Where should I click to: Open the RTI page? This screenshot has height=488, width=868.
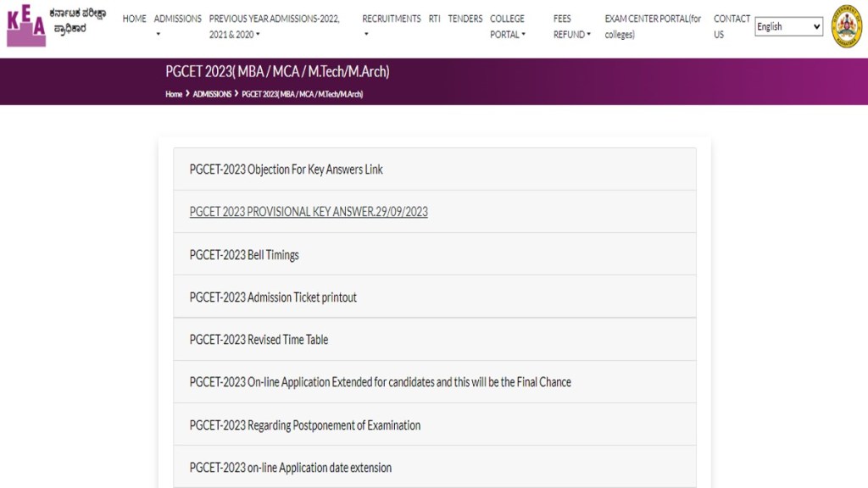(x=434, y=19)
